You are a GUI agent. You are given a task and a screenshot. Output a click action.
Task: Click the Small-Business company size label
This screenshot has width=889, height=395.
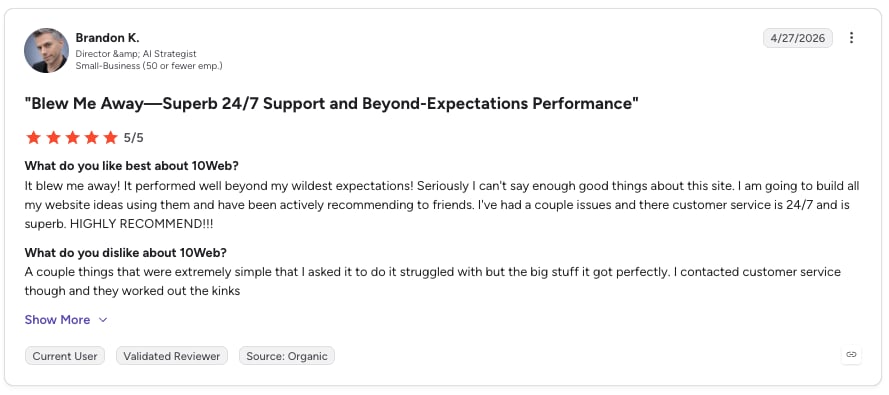pyautogui.click(x=149, y=66)
